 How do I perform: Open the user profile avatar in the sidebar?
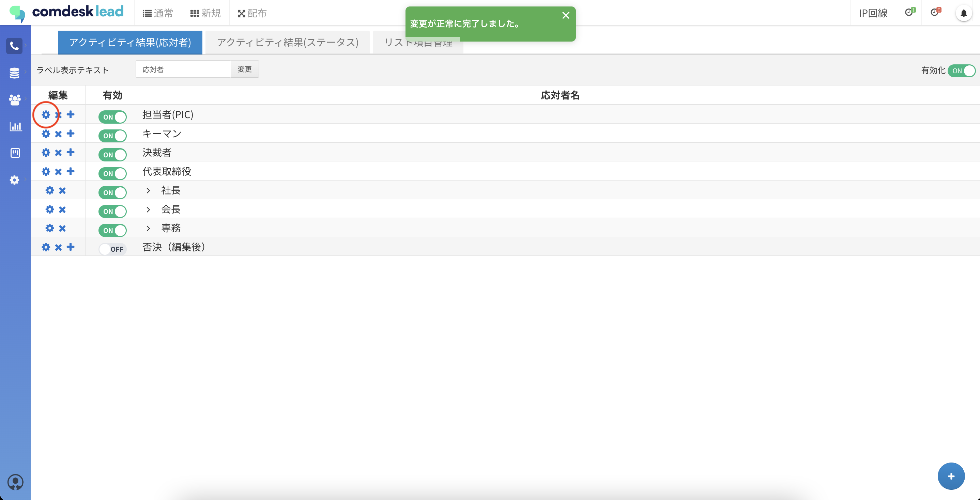click(15, 482)
